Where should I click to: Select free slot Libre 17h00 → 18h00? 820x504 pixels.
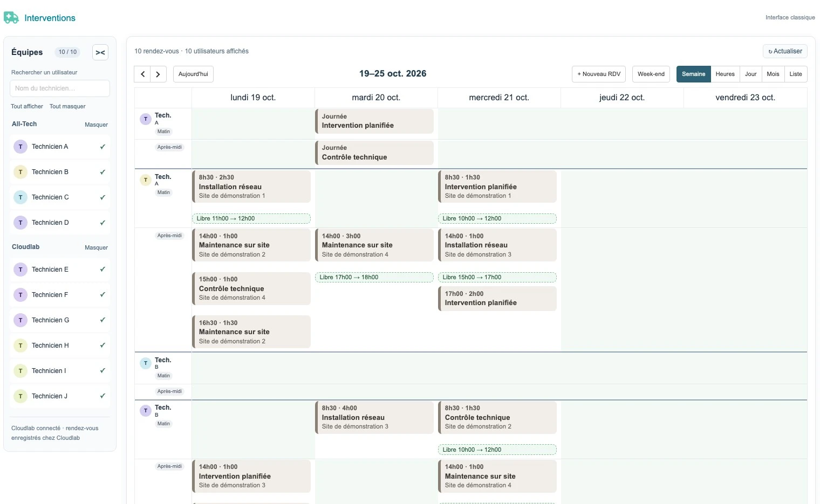coord(374,277)
